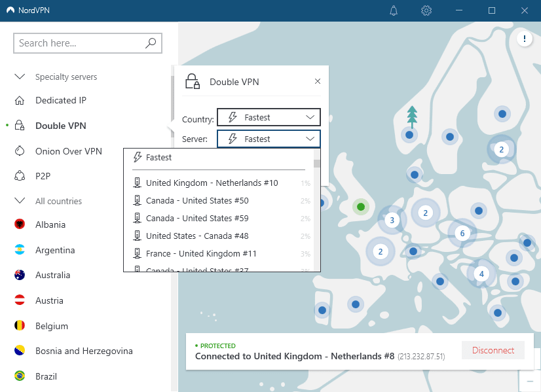Open the Country dropdown

click(x=269, y=117)
